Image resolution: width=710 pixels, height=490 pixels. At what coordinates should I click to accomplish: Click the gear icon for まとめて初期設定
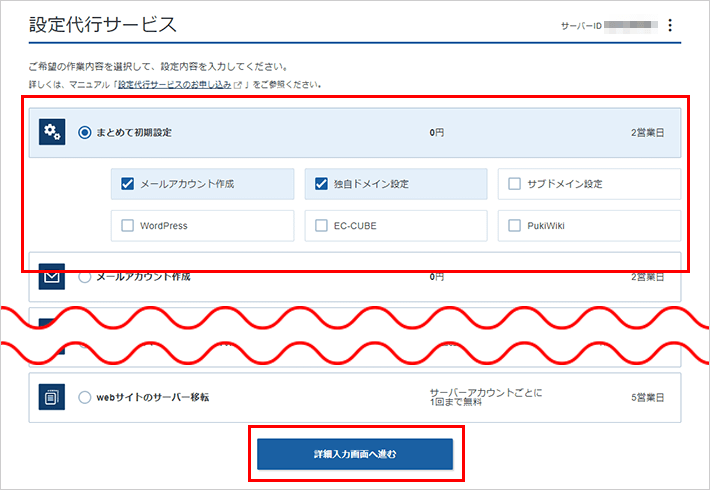51,132
